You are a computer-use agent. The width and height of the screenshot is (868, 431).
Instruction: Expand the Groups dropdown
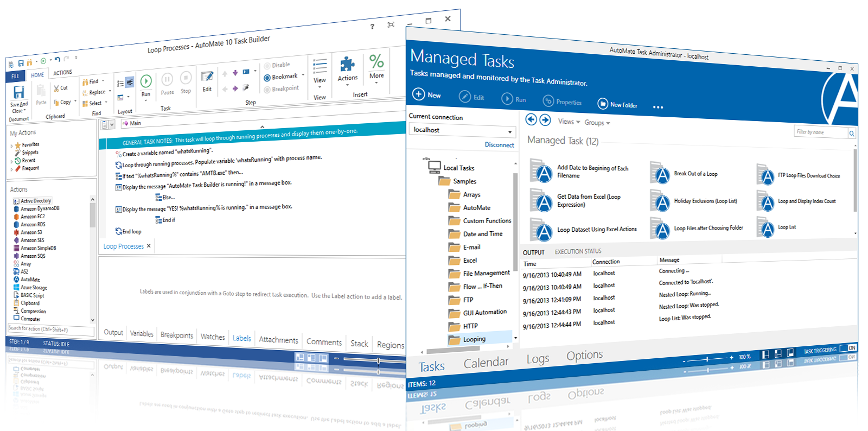(597, 123)
